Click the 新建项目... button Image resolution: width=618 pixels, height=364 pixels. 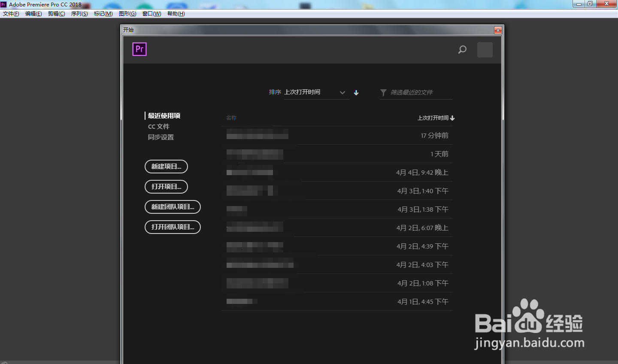(x=166, y=167)
